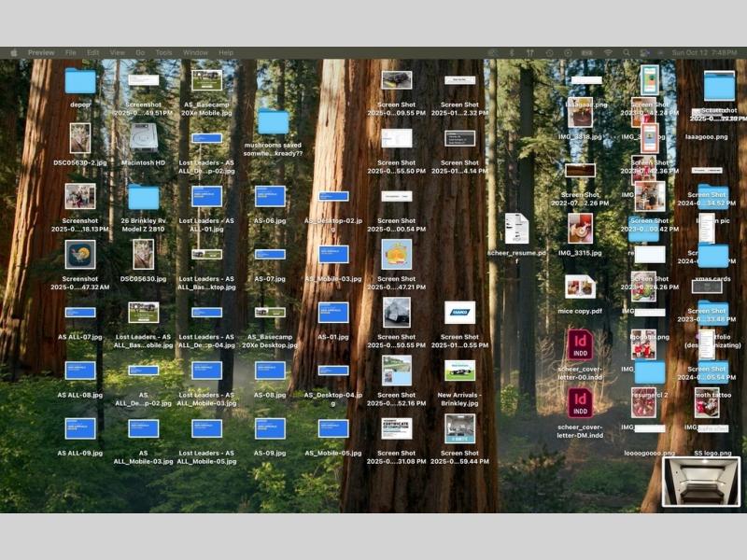The height and width of the screenshot is (560, 747).
Task: Select the mice copy.pdf file
Action: 580,287
